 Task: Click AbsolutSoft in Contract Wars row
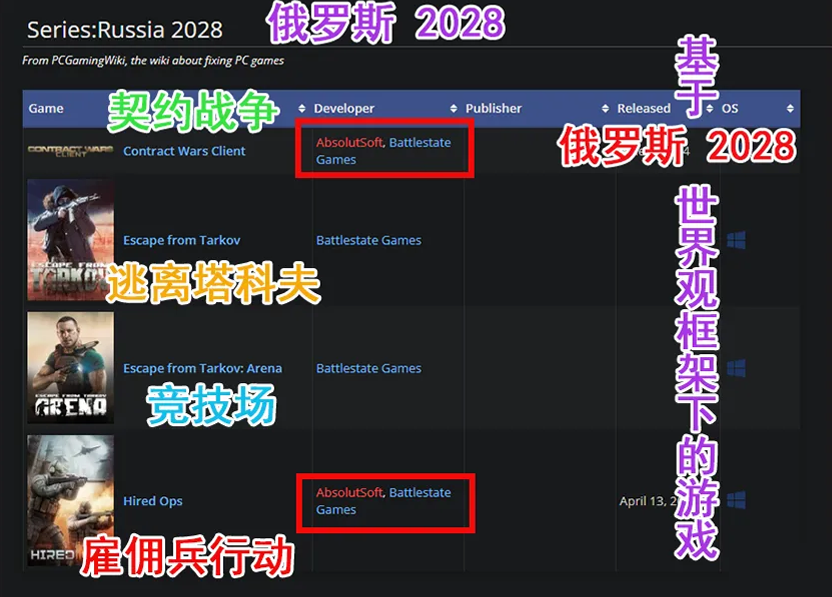point(350,142)
